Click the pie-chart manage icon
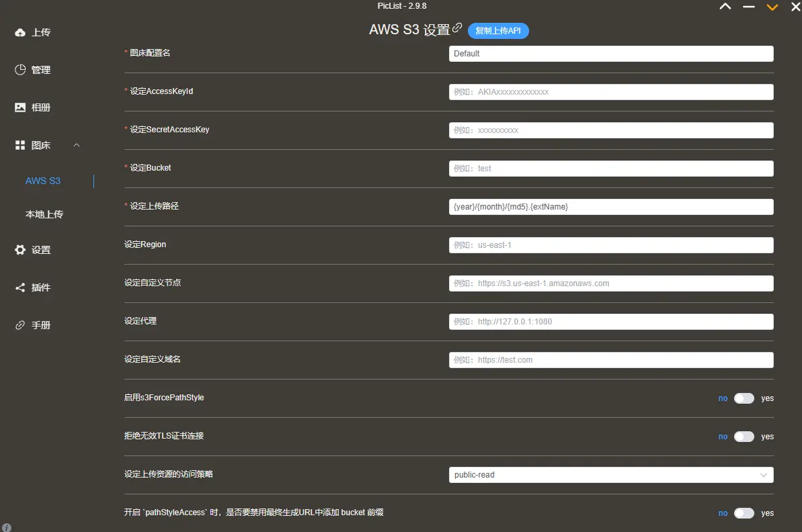The height and width of the screenshot is (532, 802). [x=20, y=70]
